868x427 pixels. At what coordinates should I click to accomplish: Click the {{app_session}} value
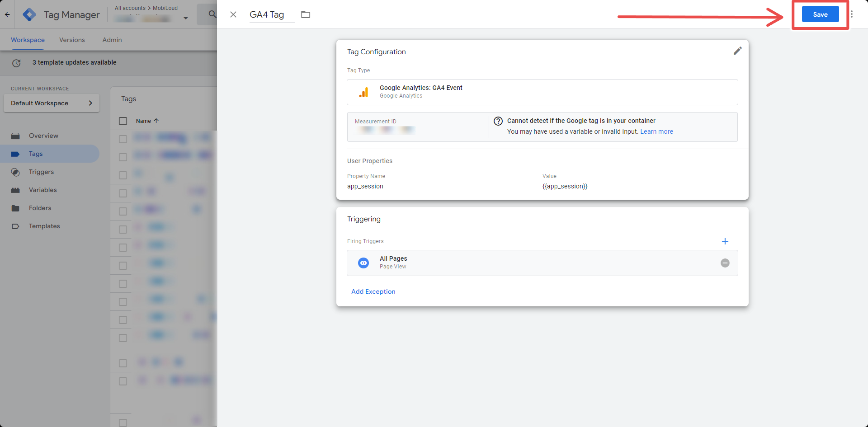pyautogui.click(x=565, y=186)
